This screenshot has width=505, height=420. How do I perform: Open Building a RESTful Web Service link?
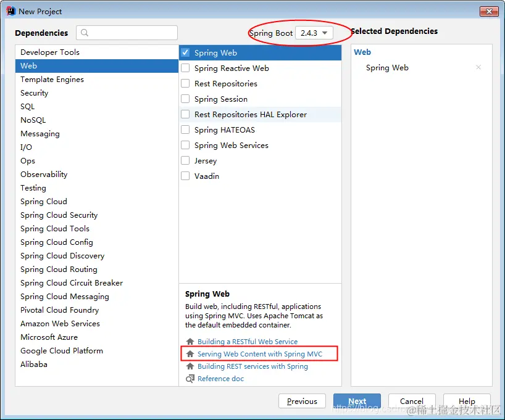(248, 342)
